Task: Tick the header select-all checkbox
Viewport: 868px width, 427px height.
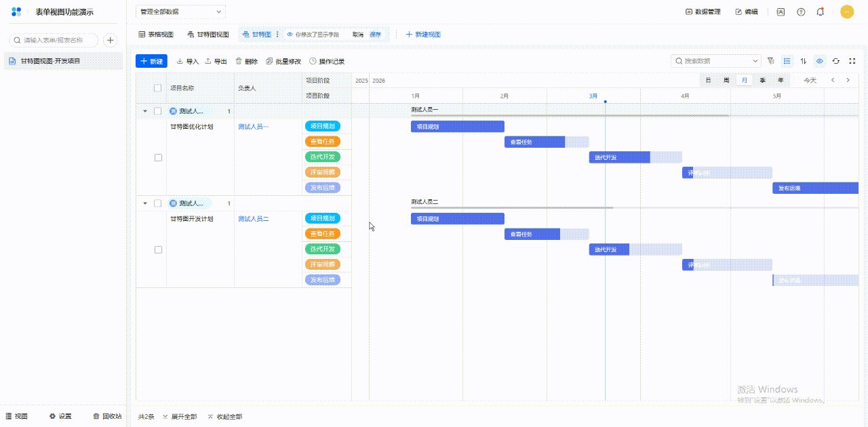Action: pos(158,88)
